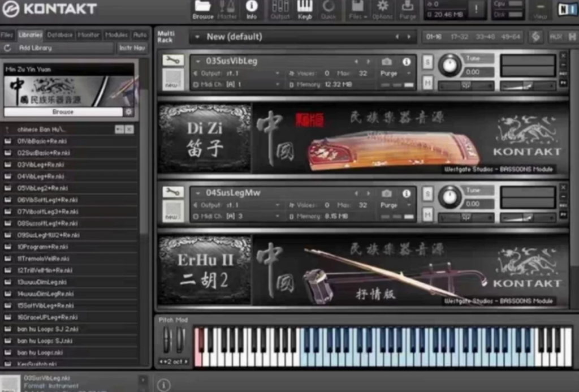This screenshot has height=392, width=579.
Task: Click info icon on 03SusVibLeg instrument
Action: [406, 62]
